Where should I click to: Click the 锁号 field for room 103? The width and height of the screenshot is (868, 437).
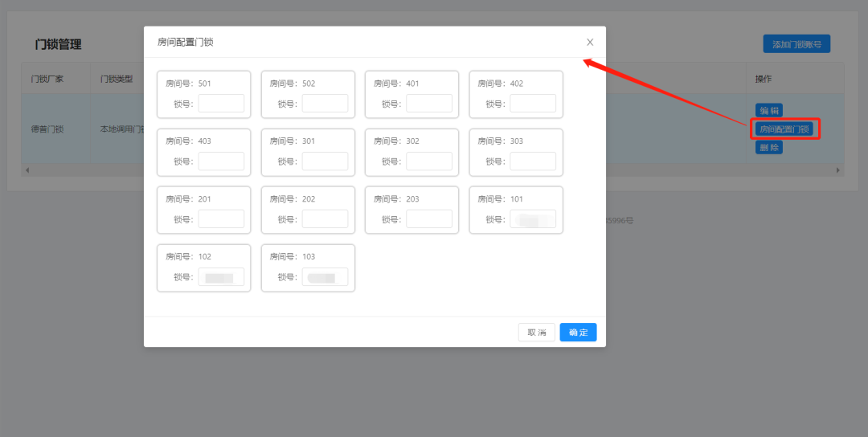click(325, 276)
